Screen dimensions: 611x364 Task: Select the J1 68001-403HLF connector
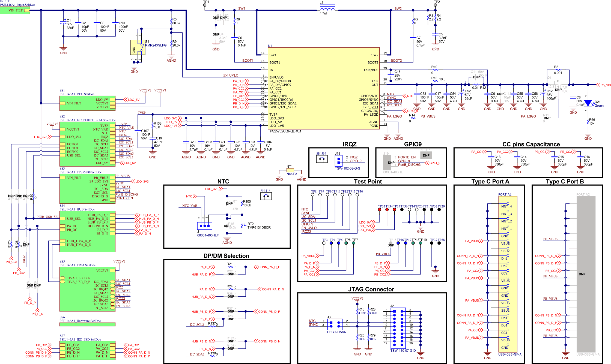coord(205,226)
